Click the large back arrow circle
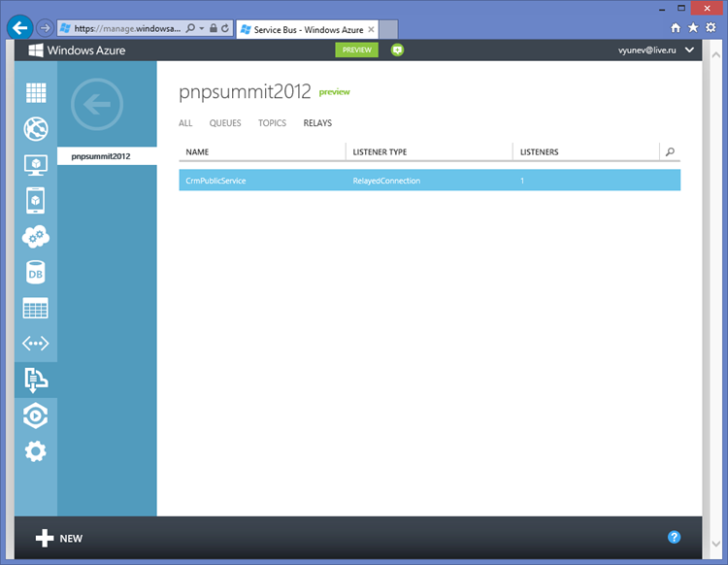728x565 pixels. click(97, 104)
